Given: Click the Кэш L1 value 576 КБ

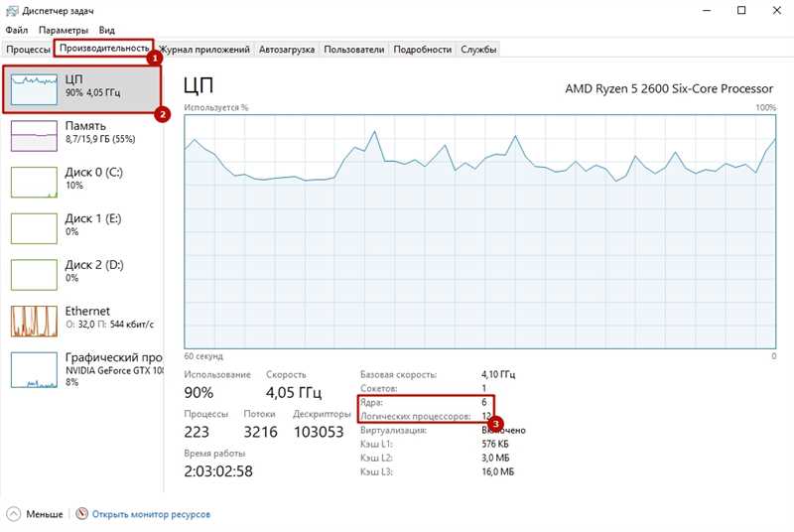Looking at the screenshot, I should click(x=495, y=444).
